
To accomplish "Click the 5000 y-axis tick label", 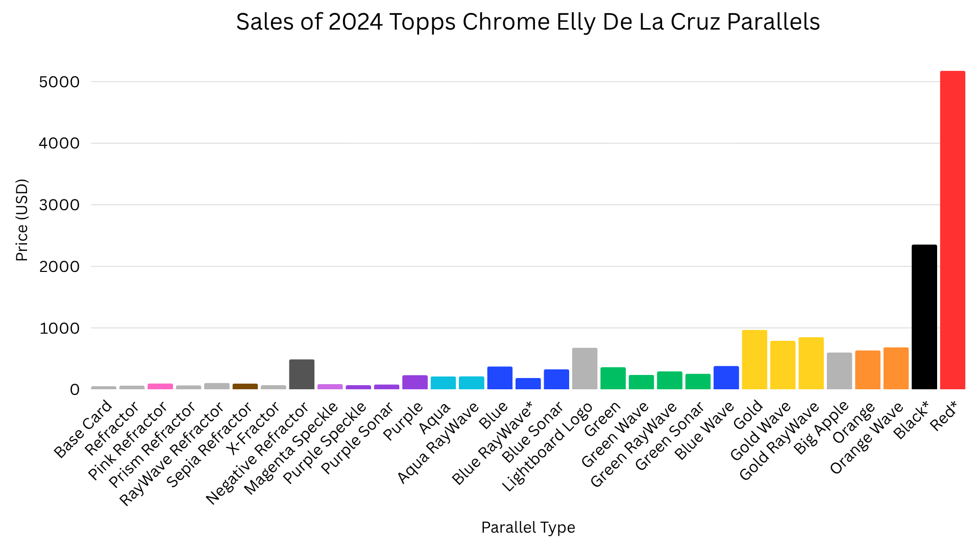I will click(59, 82).
